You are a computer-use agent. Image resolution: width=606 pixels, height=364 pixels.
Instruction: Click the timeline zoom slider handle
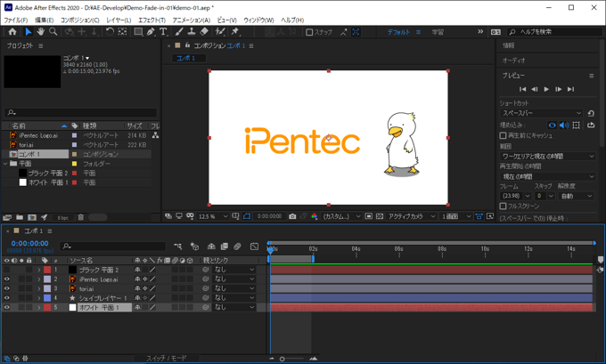(283, 359)
